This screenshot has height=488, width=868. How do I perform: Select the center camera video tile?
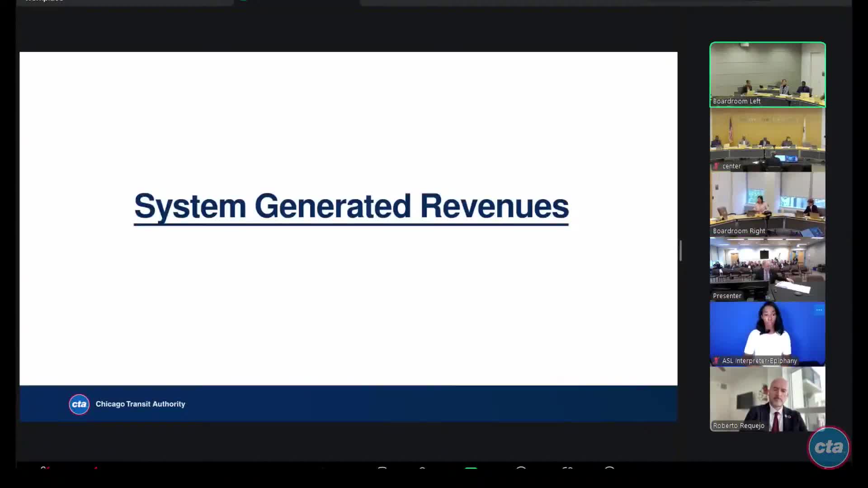[767, 138]
